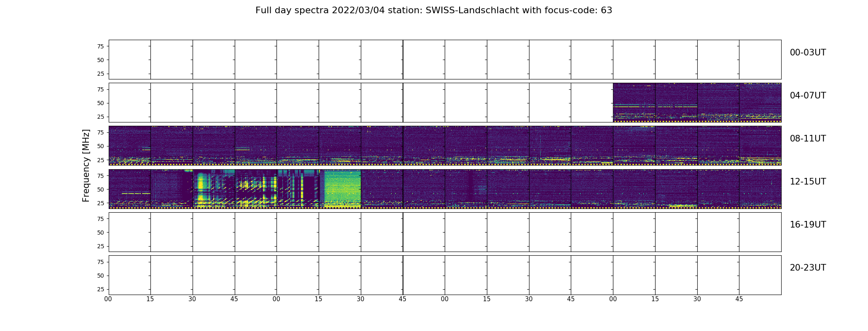Click the 'Frequency [MHz]' y-axis label
The height and width of the screenshot is (331, 868).
point(86,165)
